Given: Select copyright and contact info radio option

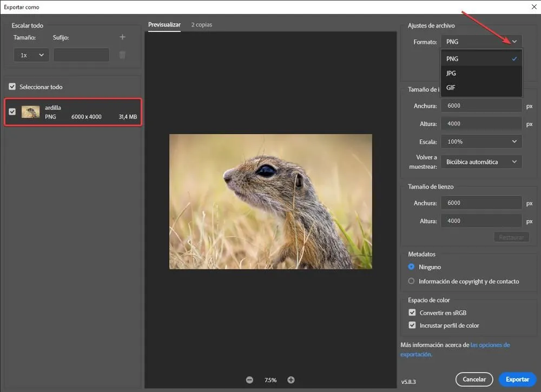Looking at the screenshot, I should click(x=412, y=281).
